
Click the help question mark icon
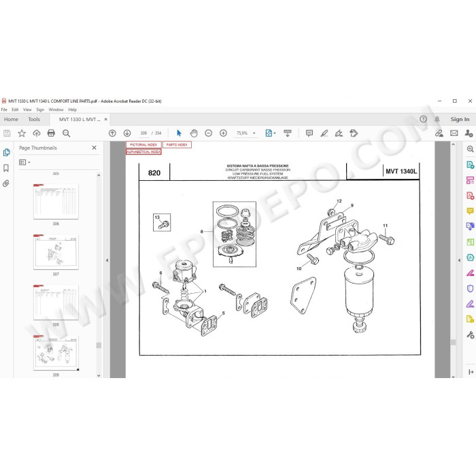pos(423,119)
